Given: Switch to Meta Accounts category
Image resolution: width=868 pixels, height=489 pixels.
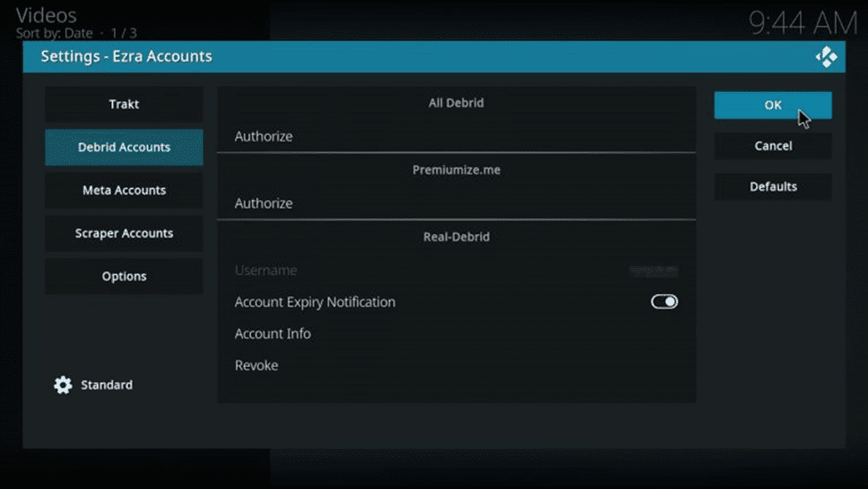Looking at the screenshot, I should (x=124, y=191).
